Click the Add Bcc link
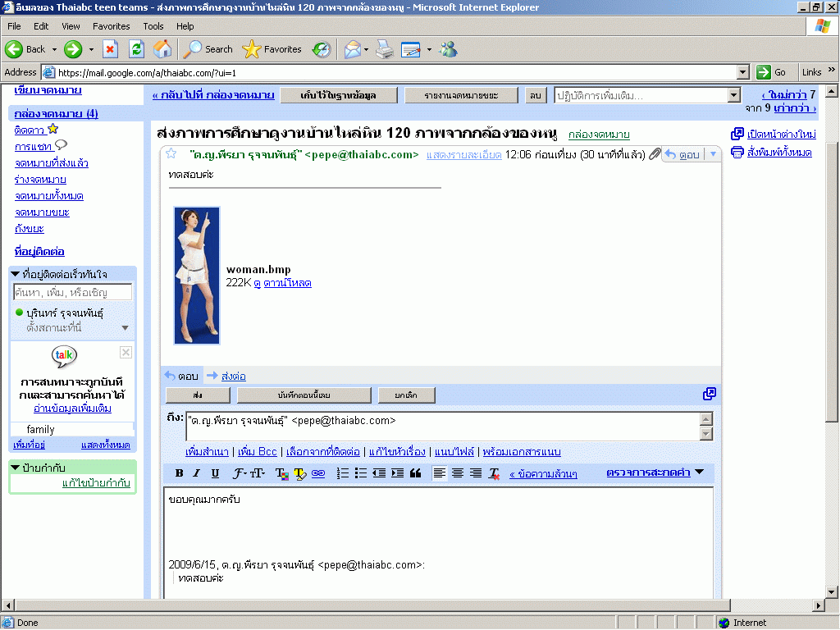 tap(257, 452)
